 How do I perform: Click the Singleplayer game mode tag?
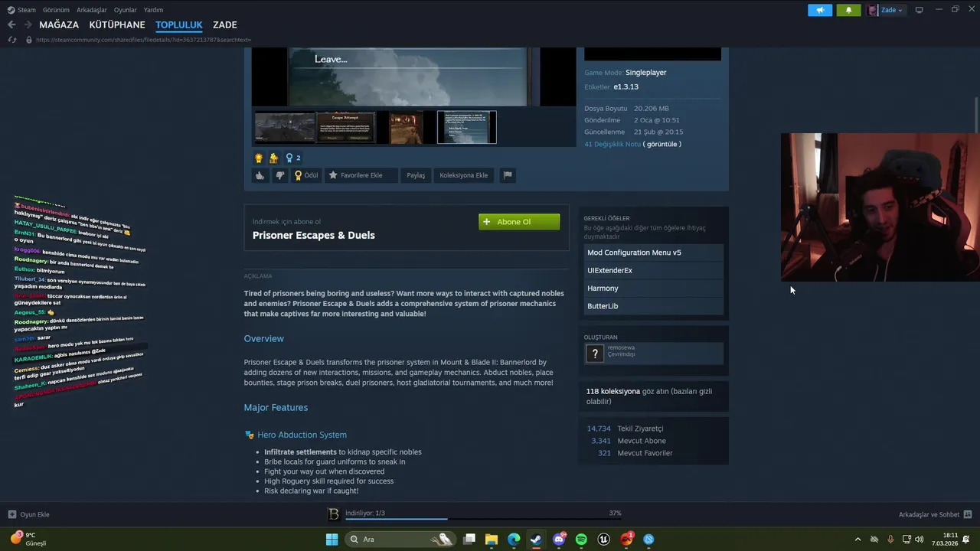[x=645, y=73]
